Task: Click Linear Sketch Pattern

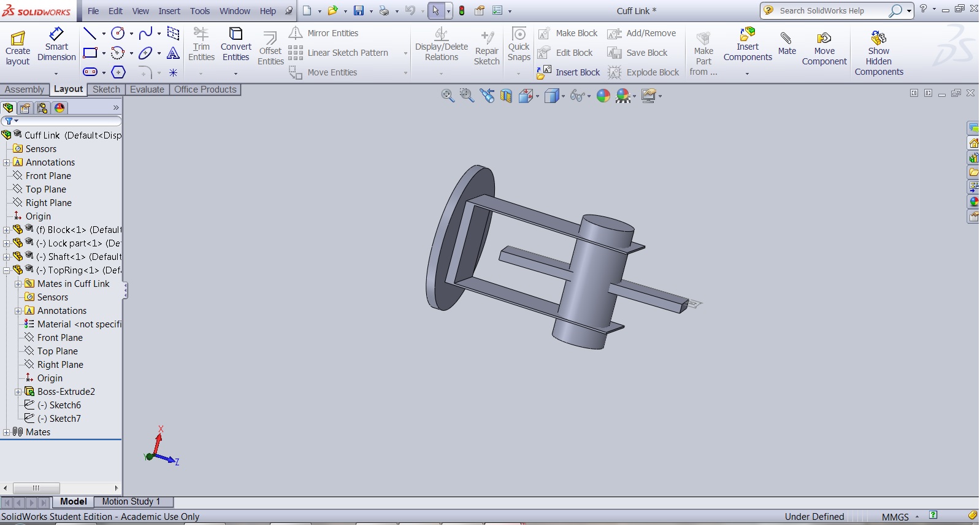Action: 339,53
